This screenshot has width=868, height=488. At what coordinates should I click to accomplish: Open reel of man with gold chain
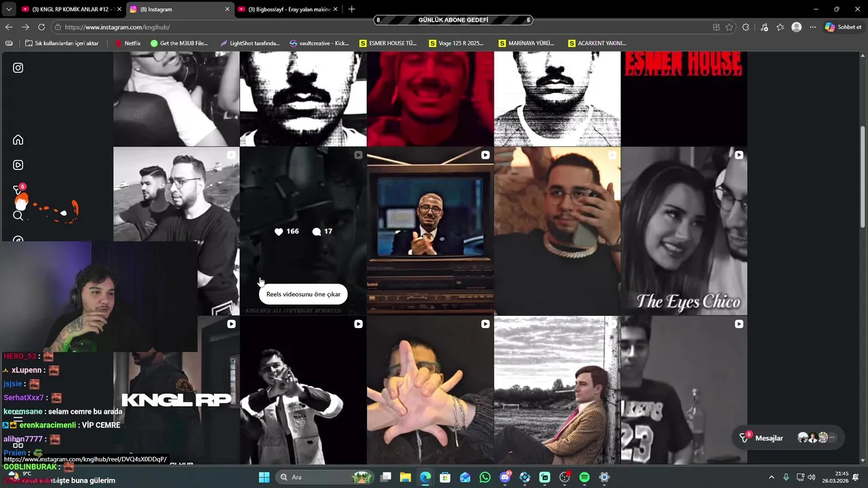pyautogui.click(x=557, y=231)
